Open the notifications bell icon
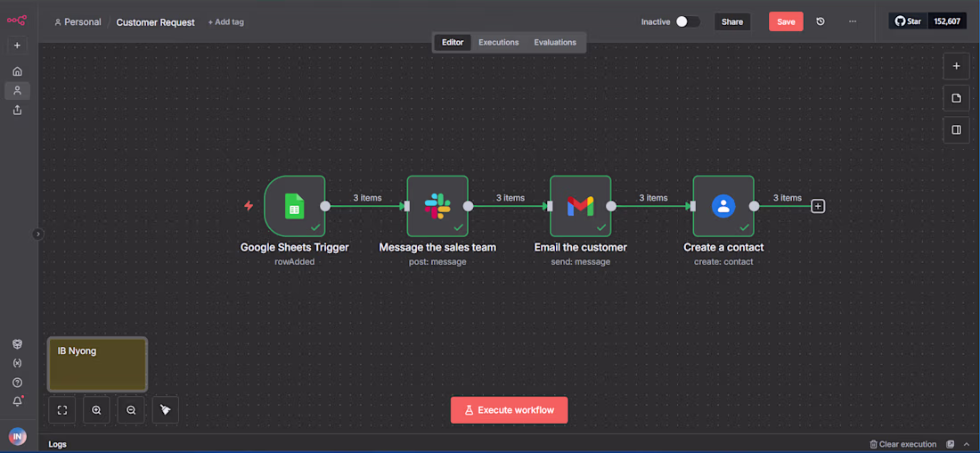The width and height of the screenshot is (980, 453). click(x=17, y=401)
